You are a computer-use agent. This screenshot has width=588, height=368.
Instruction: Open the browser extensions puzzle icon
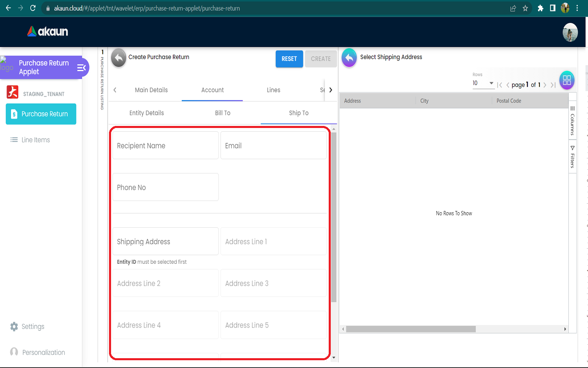pyautogui.click(x=540, y=8)
